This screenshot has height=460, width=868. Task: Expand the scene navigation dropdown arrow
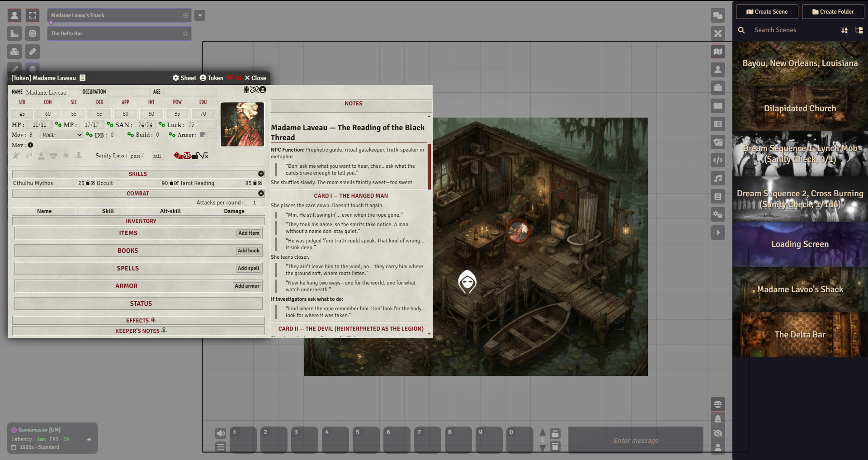[200, 15]
